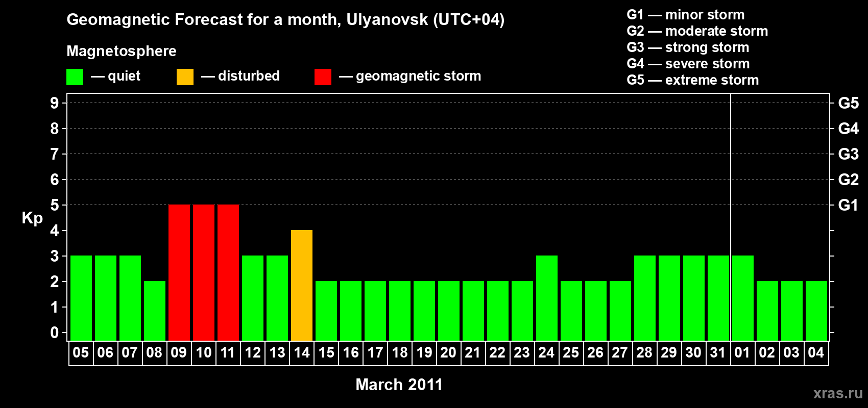
Task: Click the date label 17
Action: [x=375, y=352]
